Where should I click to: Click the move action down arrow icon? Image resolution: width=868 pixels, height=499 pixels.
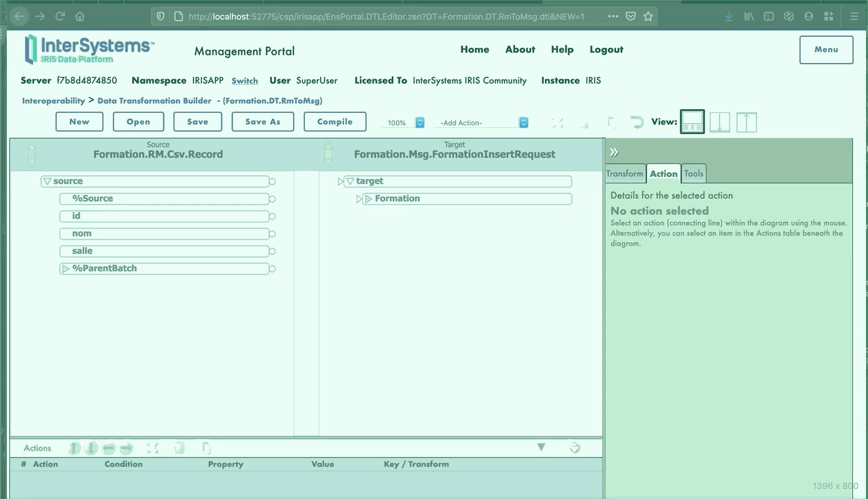pos(92,448)
